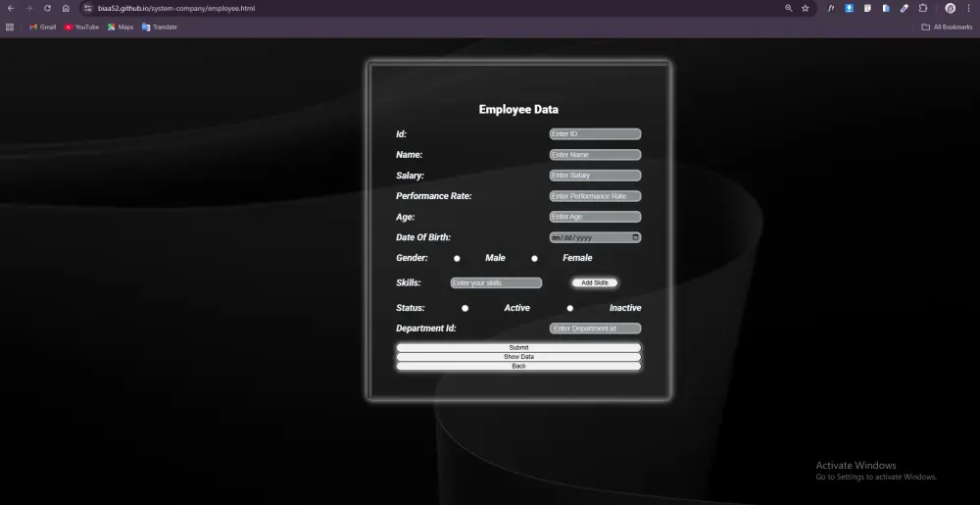The height and width of the screenshot is (505, 980).
Task: Go back using the browser back arrow
Action: click(x=11, y=8)
